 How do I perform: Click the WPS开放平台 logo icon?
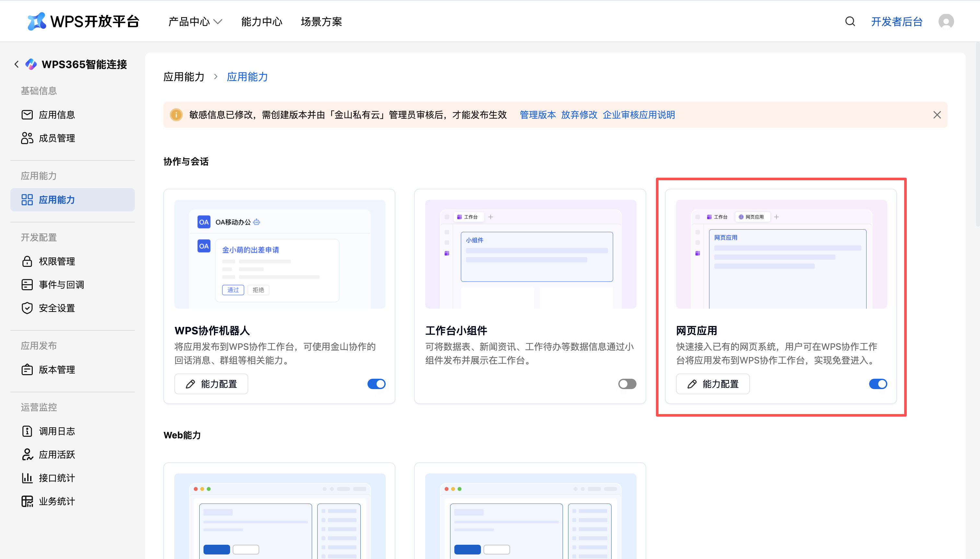coord(37,21)
